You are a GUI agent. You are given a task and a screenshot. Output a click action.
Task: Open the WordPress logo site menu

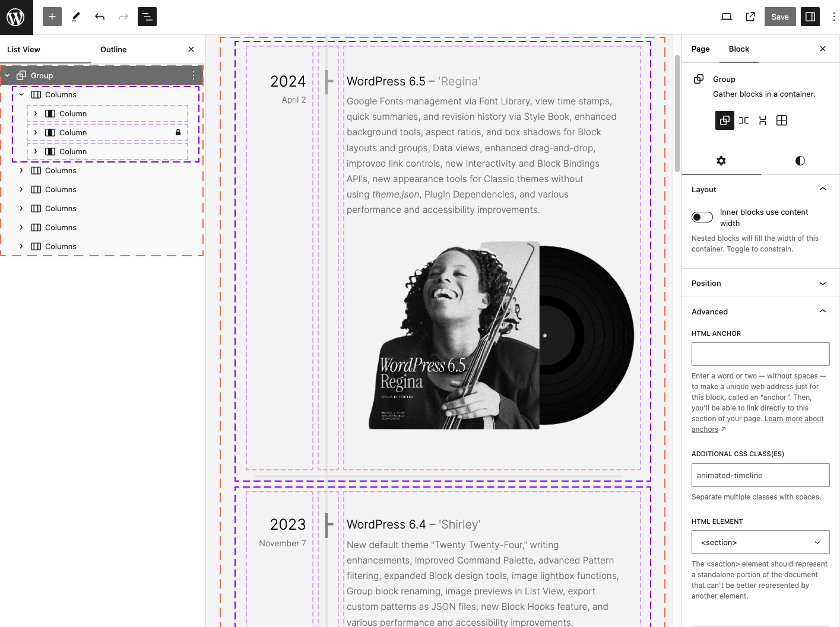pyautogui.click(x=16, y=17)
